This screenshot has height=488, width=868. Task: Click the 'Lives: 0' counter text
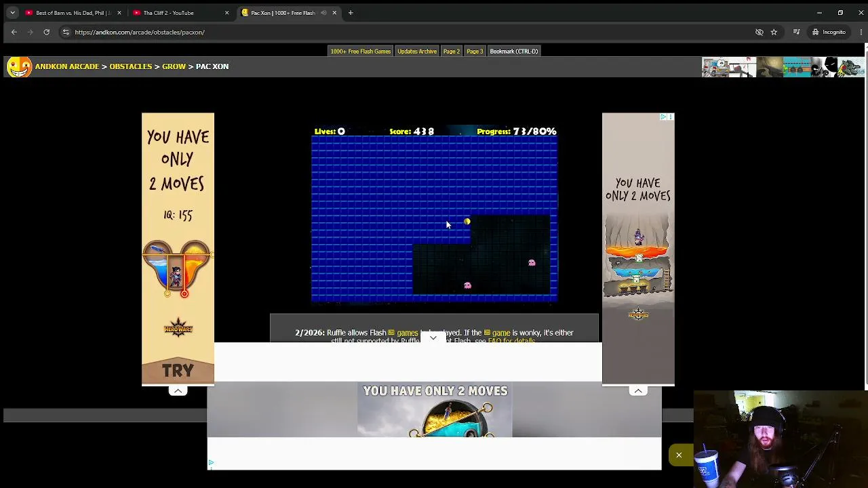330,131
